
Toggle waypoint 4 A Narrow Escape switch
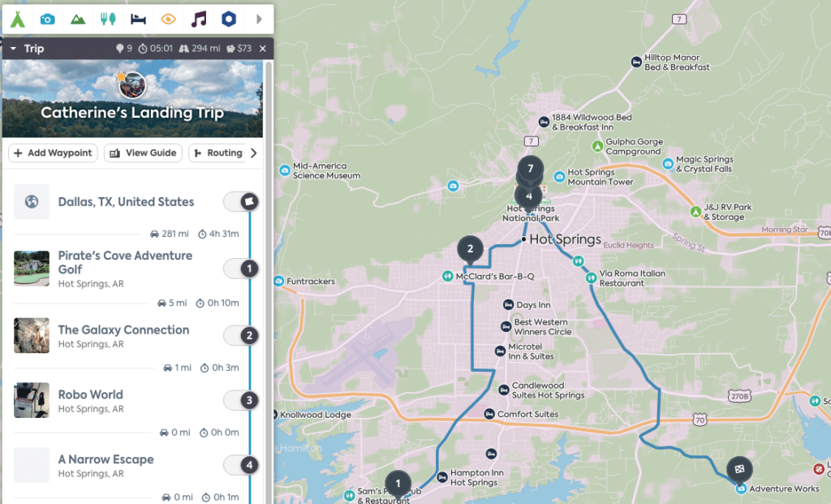(x=241, y=465)
